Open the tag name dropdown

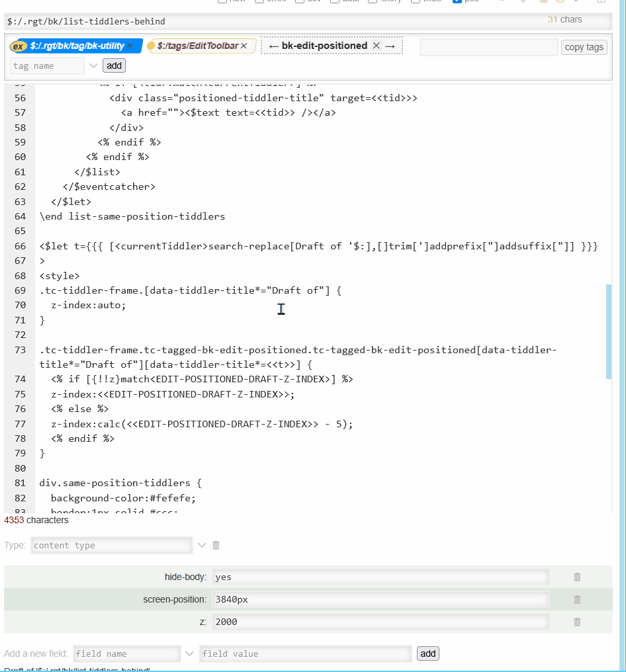tap(93, 65)
